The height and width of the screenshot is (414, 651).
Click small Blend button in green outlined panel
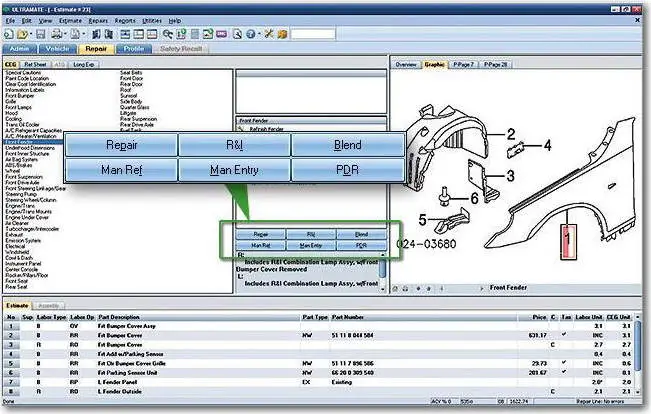[361, 235]
